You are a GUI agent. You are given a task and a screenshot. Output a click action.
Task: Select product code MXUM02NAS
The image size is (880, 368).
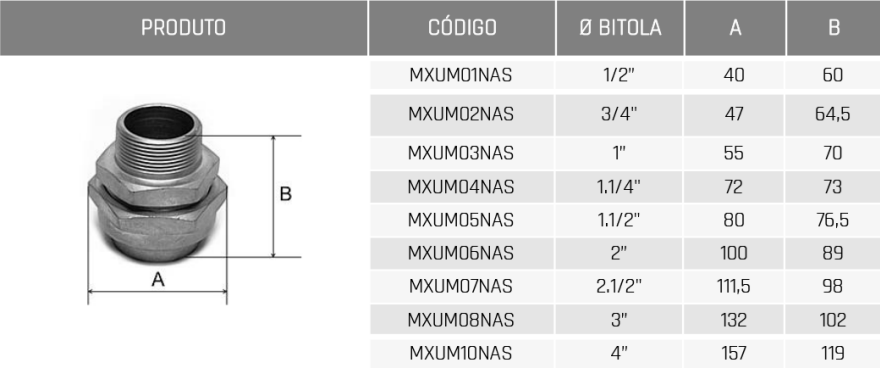pyautogui.click(x=461, y=114)
